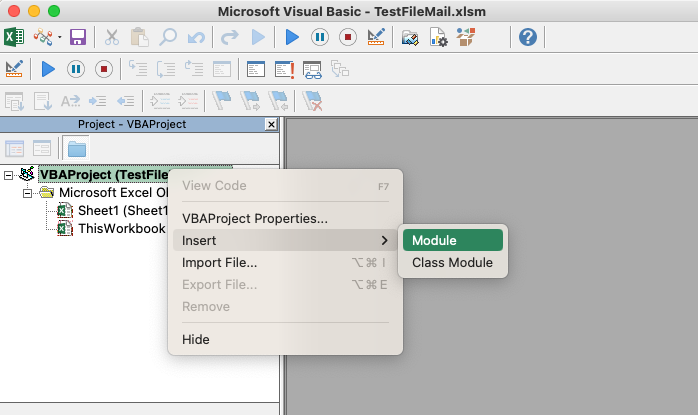
Task: Insert a new Module
Action: [x=453, y=240]
